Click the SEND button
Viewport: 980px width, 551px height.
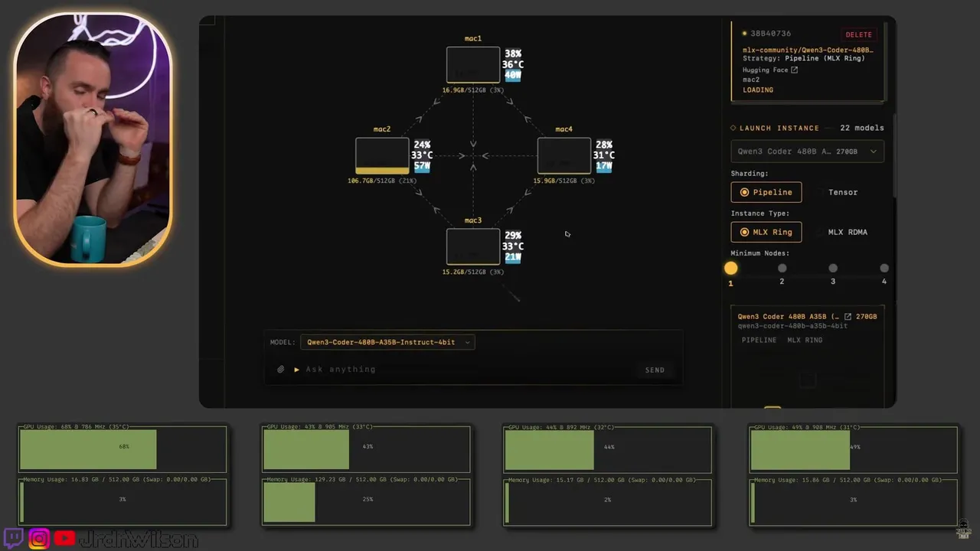click(x=655, y=370)
